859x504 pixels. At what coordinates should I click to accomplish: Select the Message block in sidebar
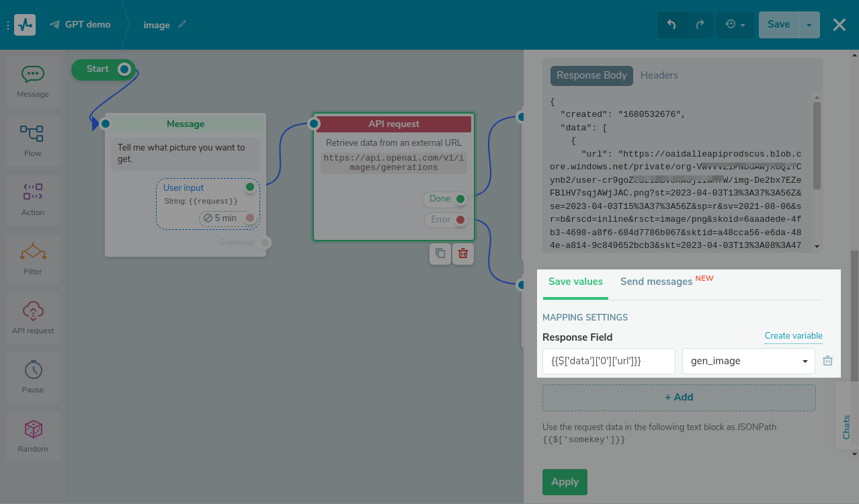tap(33, 82)
